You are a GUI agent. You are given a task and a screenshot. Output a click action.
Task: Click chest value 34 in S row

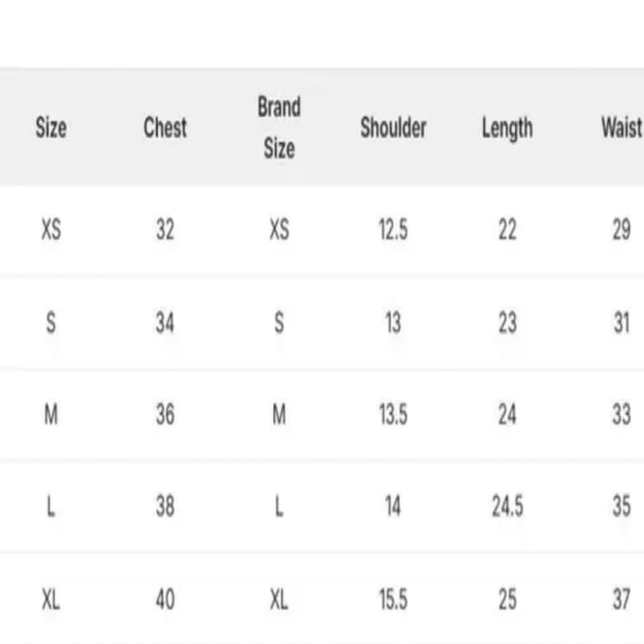point(164,322)
